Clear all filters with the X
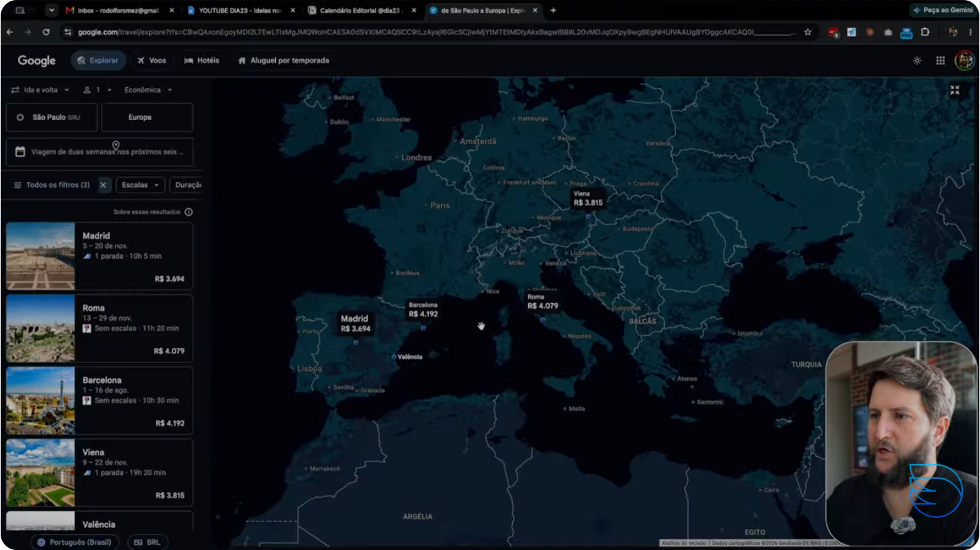 point(103,185)
